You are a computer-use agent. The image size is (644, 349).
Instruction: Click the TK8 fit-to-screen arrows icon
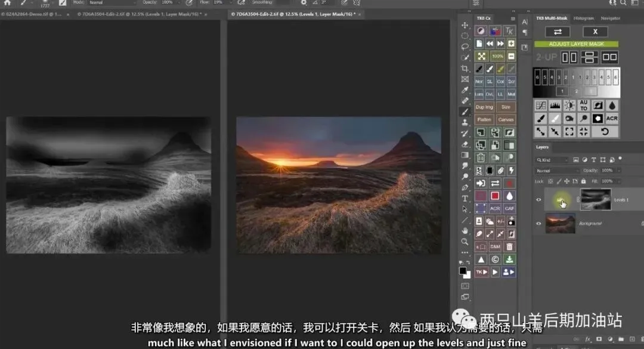pos(481,56)
